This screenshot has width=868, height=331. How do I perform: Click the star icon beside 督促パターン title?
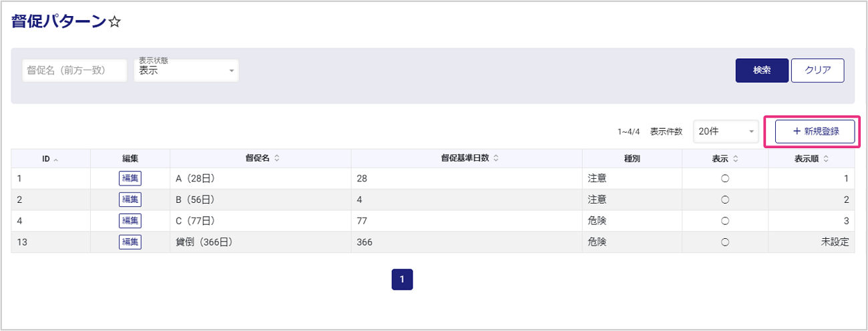(x=115, y=23)
